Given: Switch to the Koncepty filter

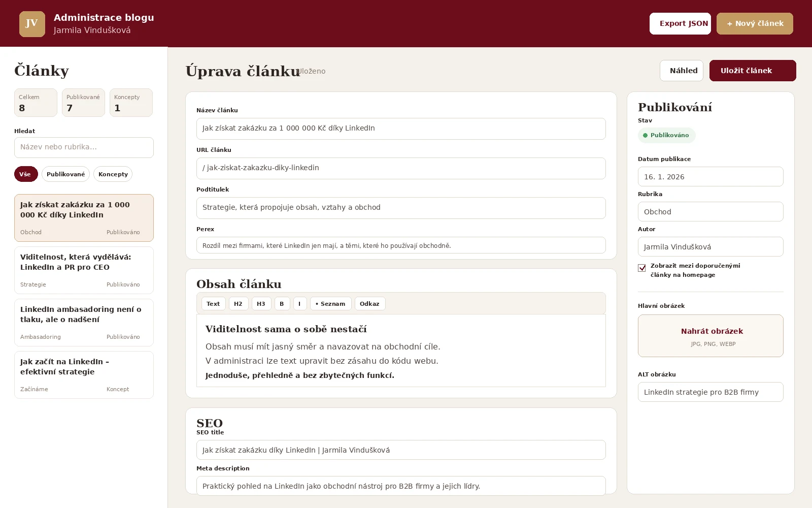Looking at the screenshot, I should click(113, 174).
